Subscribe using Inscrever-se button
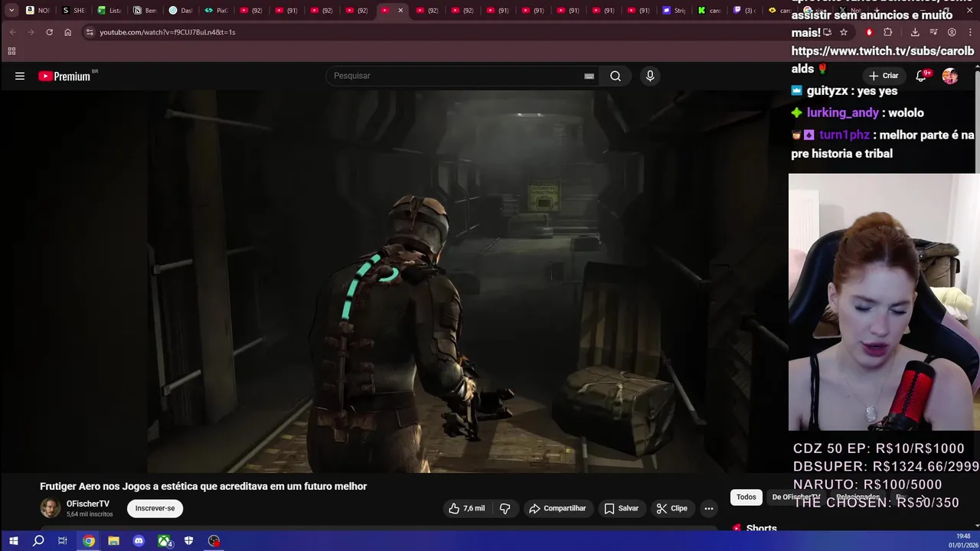The width and height of the screenshot is (980, 551). [155, 508]
